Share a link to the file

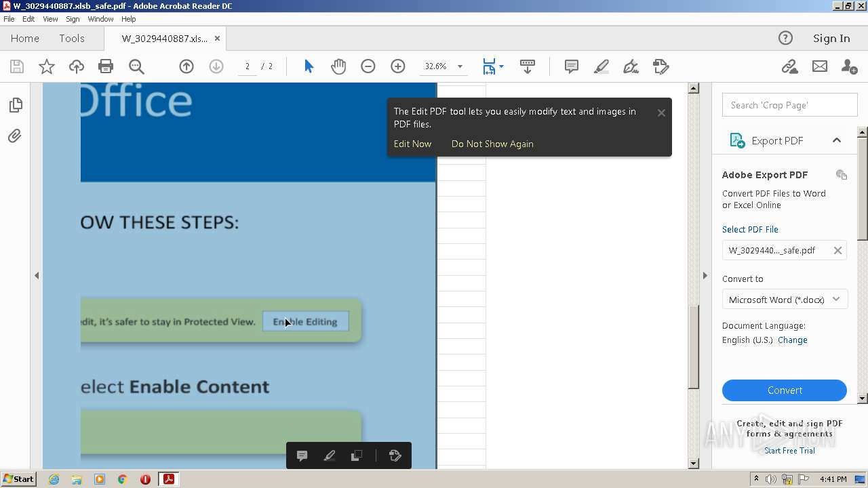[x=789, y=66]
